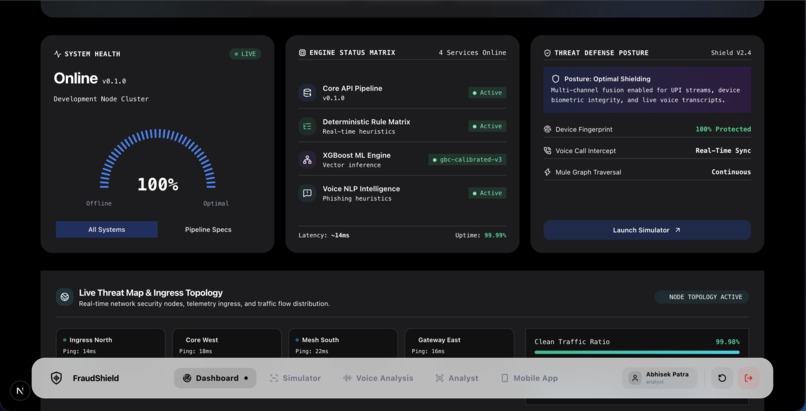Switch to the Simulator nav tab

coord(295,378)
